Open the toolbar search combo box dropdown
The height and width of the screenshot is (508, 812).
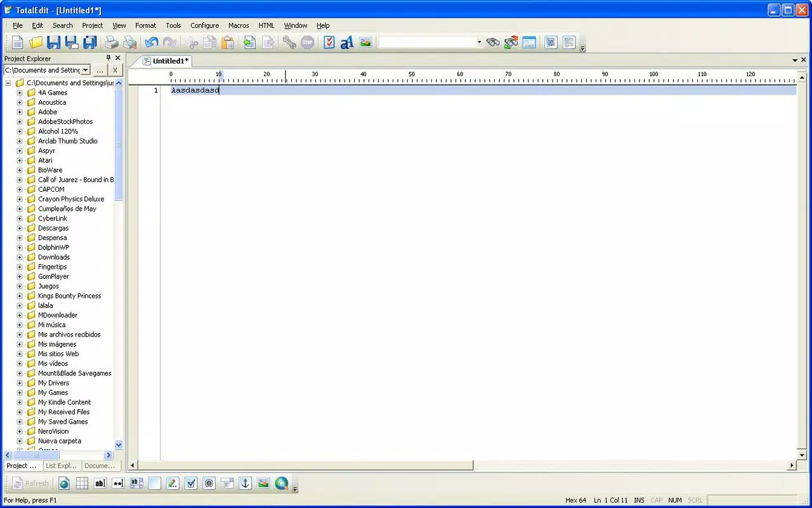[480, 43]
